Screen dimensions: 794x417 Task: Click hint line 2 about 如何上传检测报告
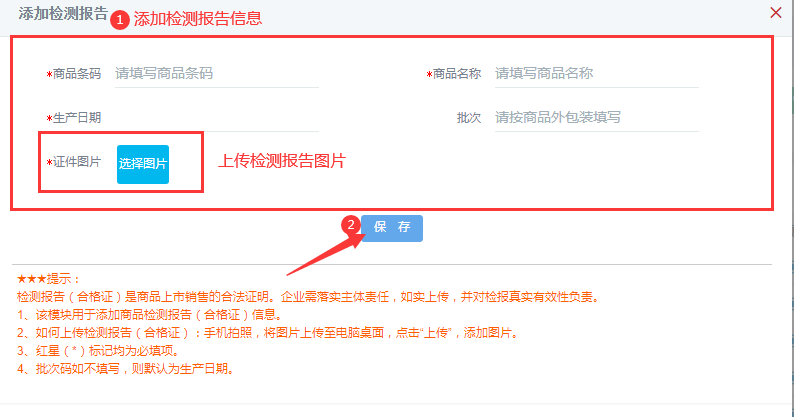(x=268, y=333)
